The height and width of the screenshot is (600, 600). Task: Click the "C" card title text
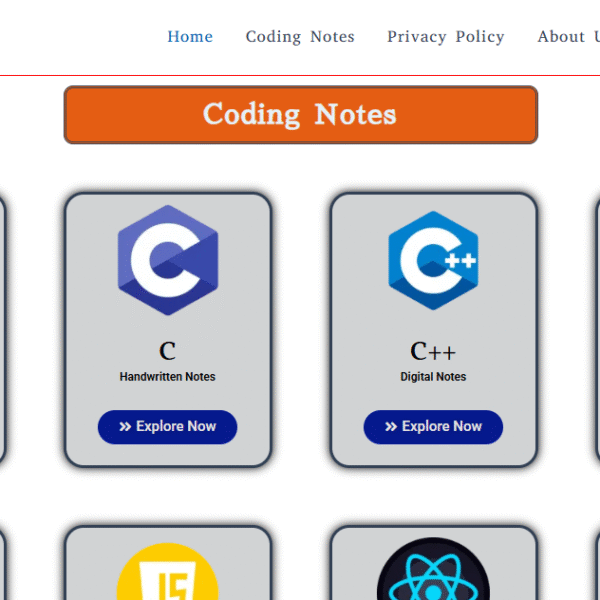tap(168, 351)
